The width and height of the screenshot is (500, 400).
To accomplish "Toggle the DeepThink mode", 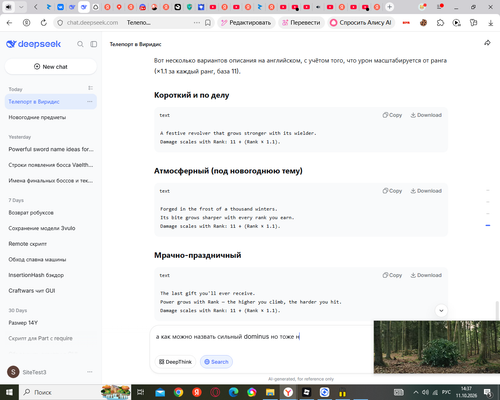I will click(175, 362).
